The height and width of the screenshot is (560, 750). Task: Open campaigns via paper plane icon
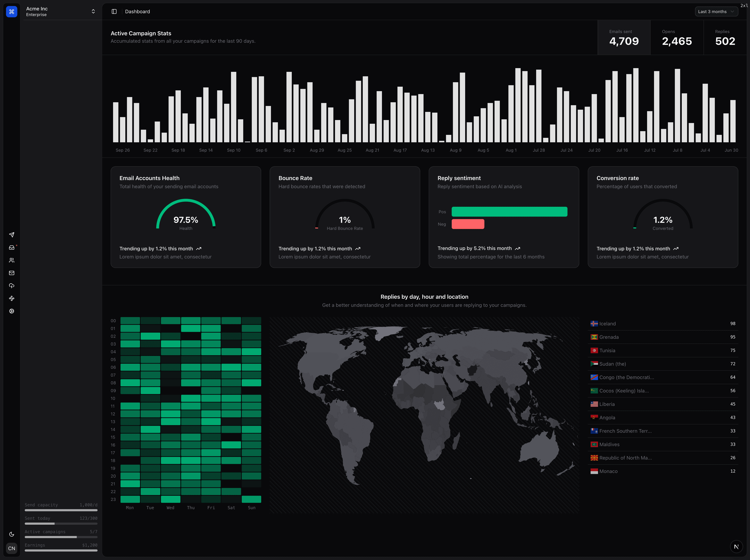[12, 235]
